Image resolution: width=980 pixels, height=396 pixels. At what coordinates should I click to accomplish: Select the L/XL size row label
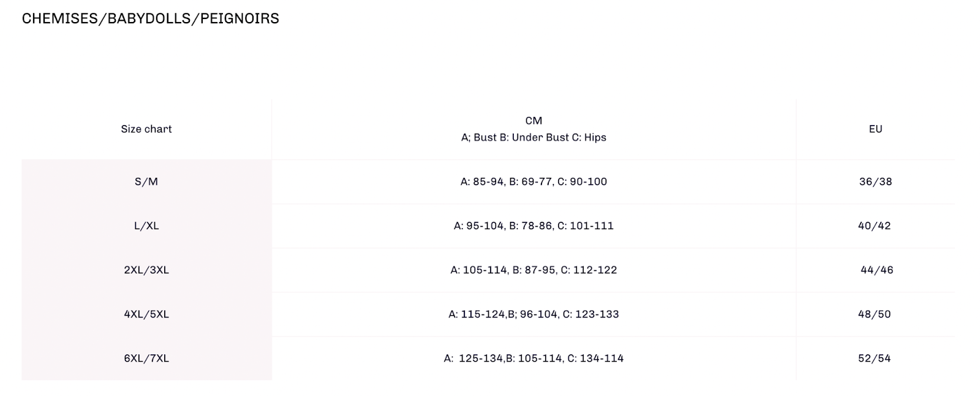point(146,226)
